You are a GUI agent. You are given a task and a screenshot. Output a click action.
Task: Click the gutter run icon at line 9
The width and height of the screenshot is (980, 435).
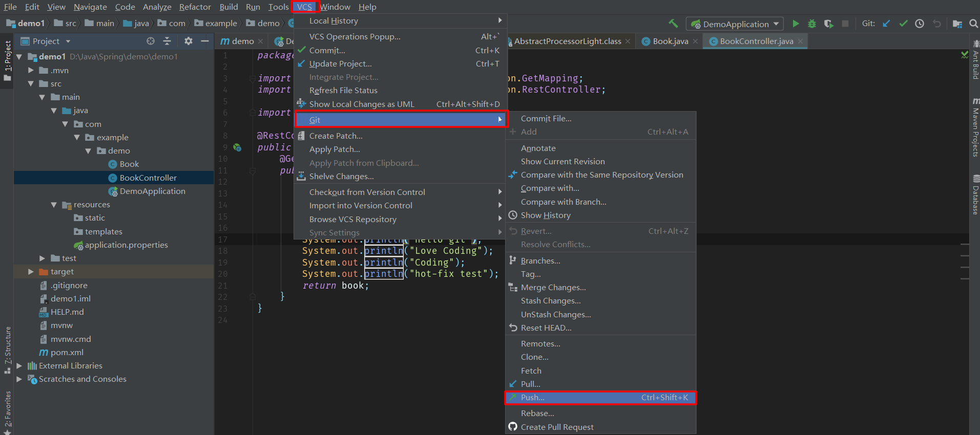[x=237, y=147]
